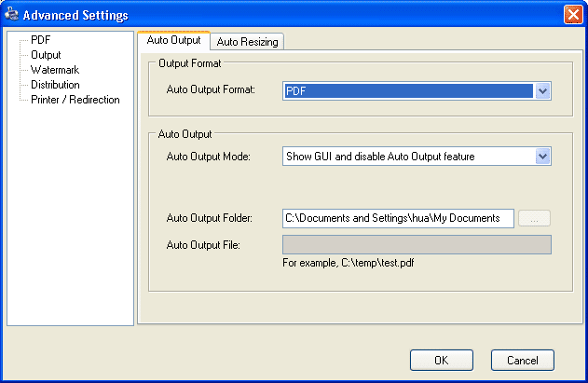The width and height of the screenshot is (588, 383).
Task: Click the example path hint text
Action: (349, 263)
